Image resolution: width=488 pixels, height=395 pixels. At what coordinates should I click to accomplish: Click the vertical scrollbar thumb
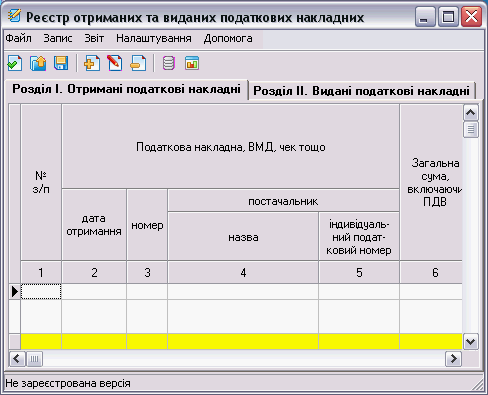[x=471, y=129]
